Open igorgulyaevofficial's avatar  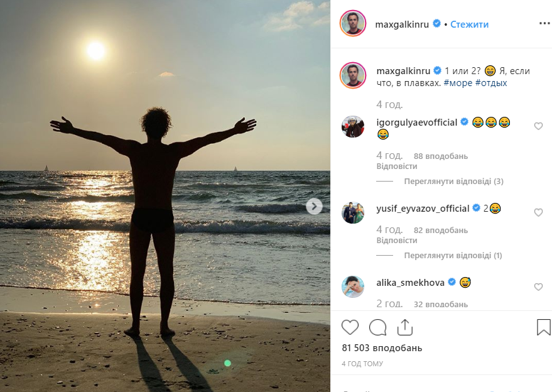pyautogui.click(x=353, y=126)
